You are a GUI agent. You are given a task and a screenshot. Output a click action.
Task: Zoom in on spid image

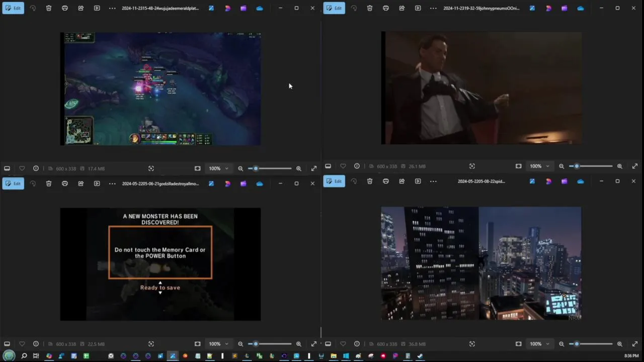(620, 344)
